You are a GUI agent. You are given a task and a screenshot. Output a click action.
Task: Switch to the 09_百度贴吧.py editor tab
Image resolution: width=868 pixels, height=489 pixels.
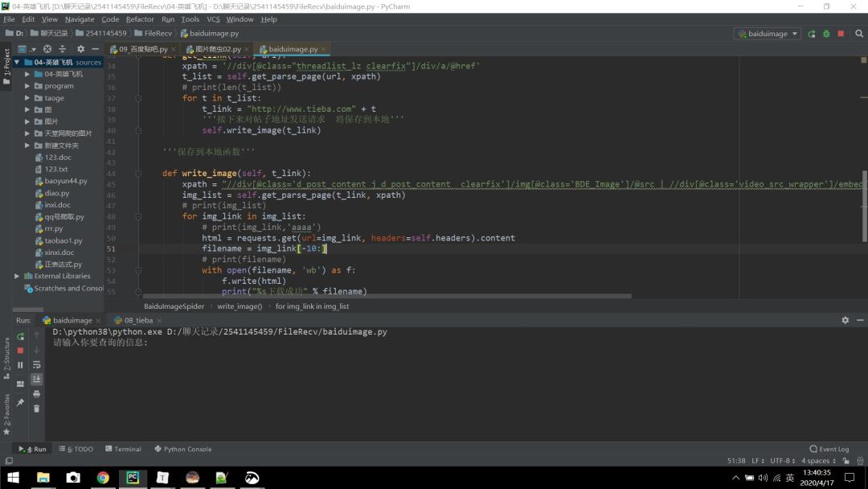tap(138, 49)
